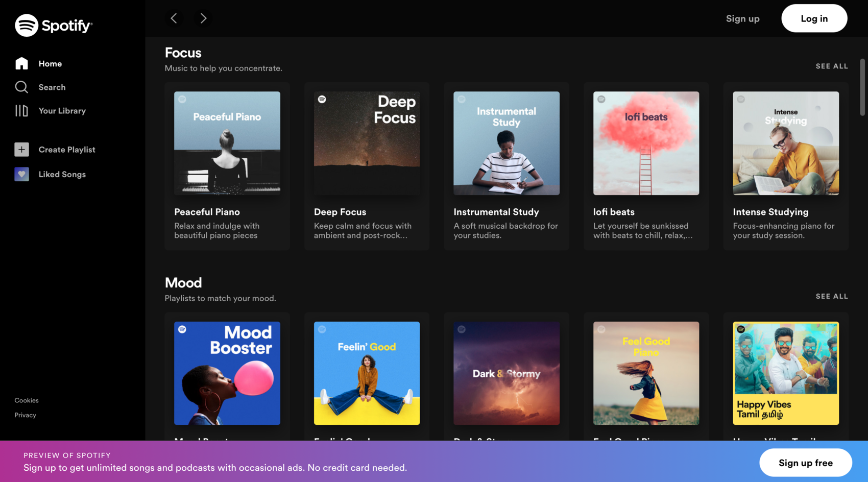Open Happy Vibes Tamil playlist cover

786,373
